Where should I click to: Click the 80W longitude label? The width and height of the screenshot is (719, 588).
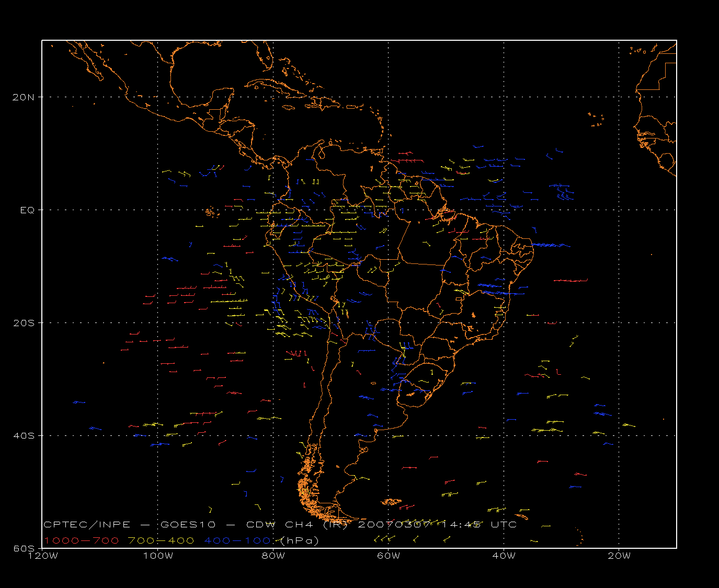[x=273, y=556]
